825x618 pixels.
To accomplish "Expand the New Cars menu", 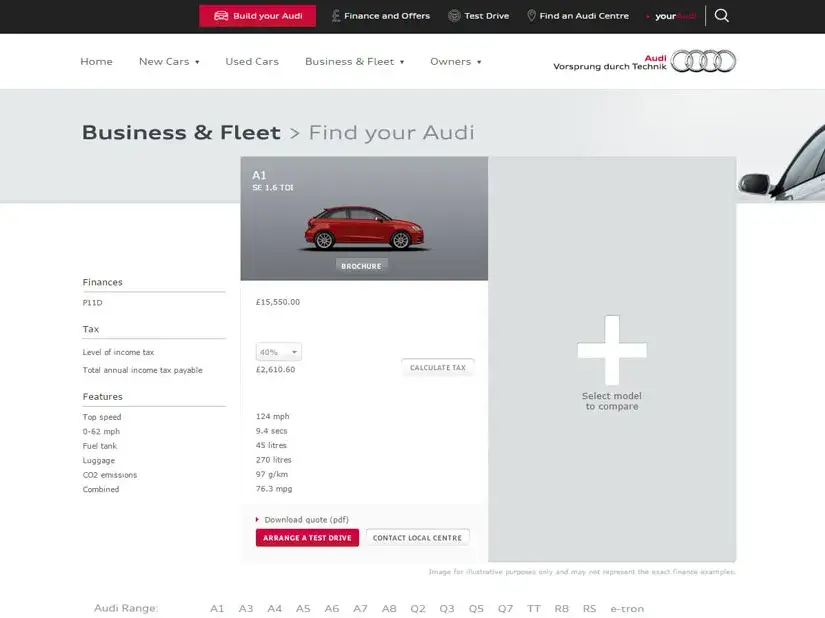I will 169,62.
